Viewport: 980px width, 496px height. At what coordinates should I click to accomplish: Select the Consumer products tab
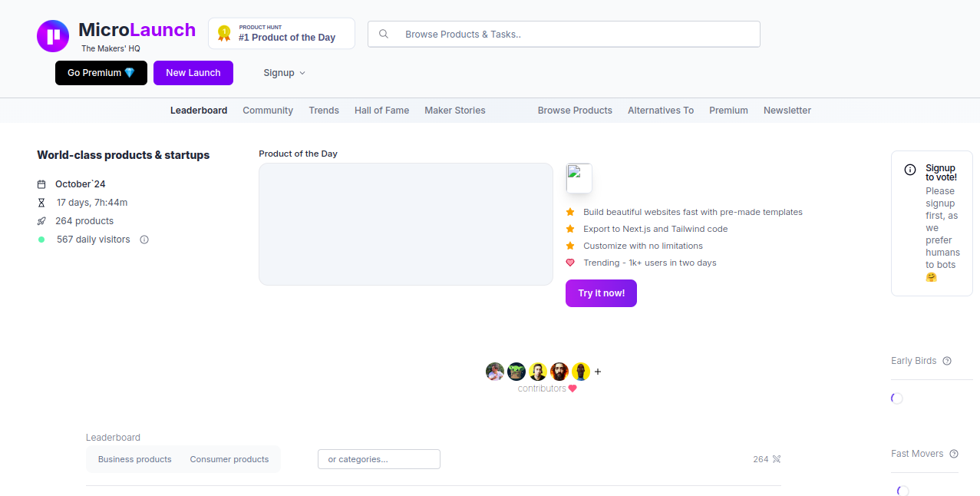tap(229, 459)
